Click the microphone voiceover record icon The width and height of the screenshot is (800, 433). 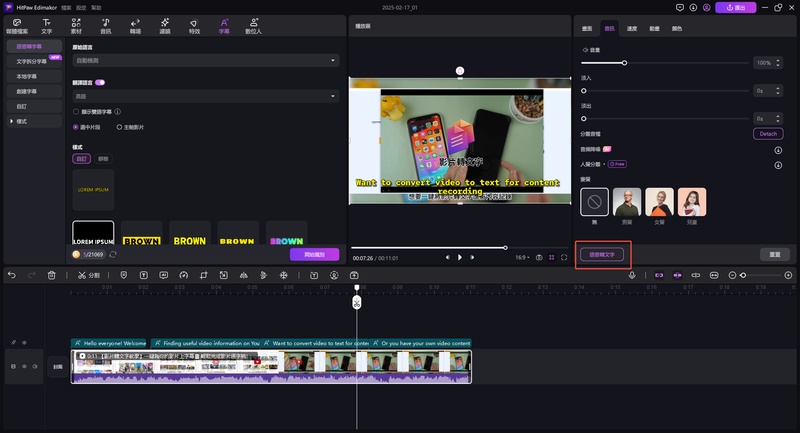pos(632,275)
